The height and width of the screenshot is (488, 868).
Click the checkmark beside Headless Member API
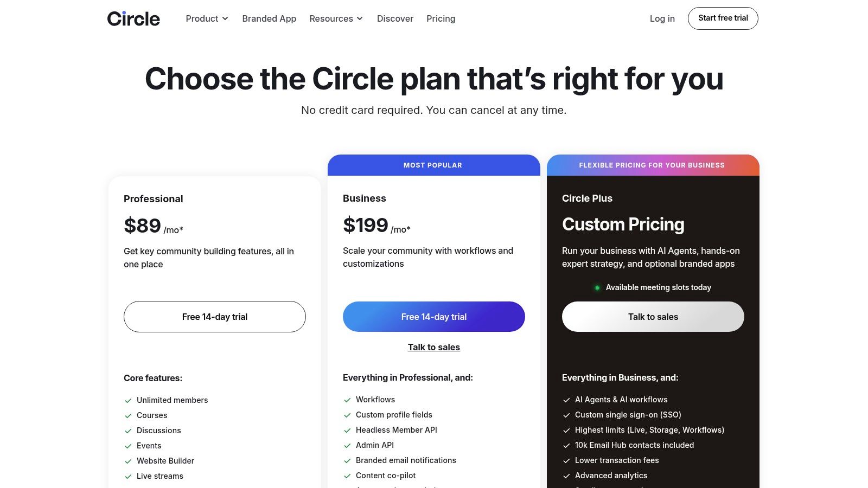[x=348, y=430]
